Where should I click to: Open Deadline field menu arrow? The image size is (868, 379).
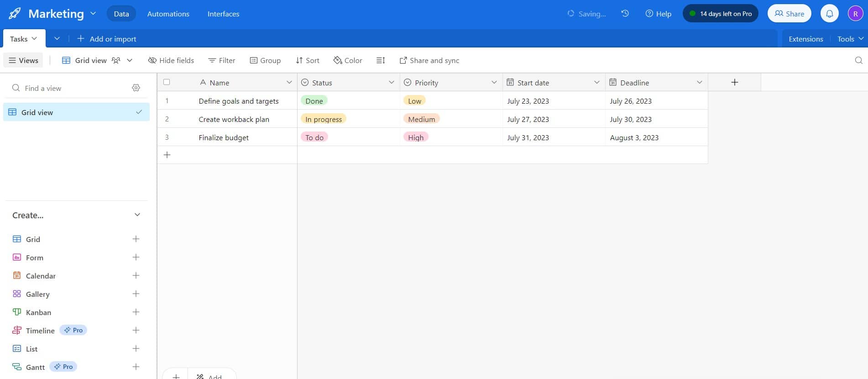699,82
